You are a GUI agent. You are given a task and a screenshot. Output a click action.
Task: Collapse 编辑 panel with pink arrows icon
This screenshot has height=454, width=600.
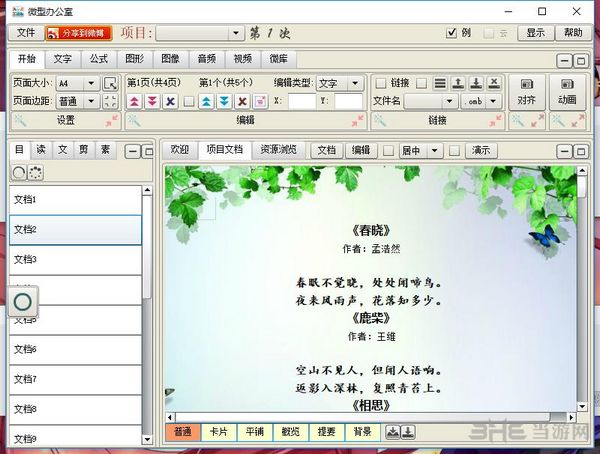coord(357,121)
